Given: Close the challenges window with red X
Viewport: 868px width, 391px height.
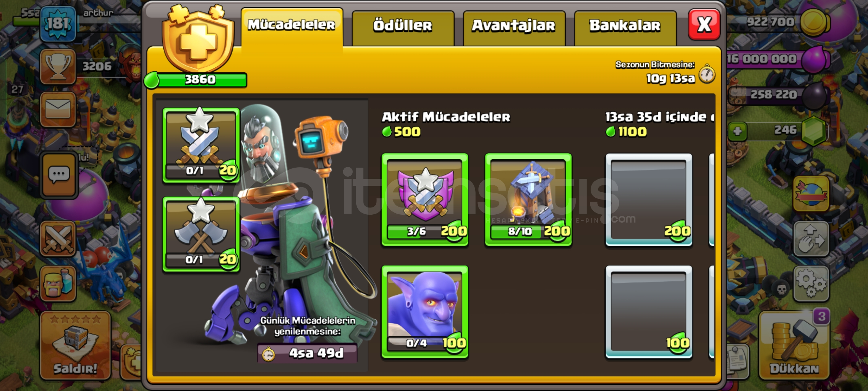Looking at the screenshot, I should click(704, 25).
